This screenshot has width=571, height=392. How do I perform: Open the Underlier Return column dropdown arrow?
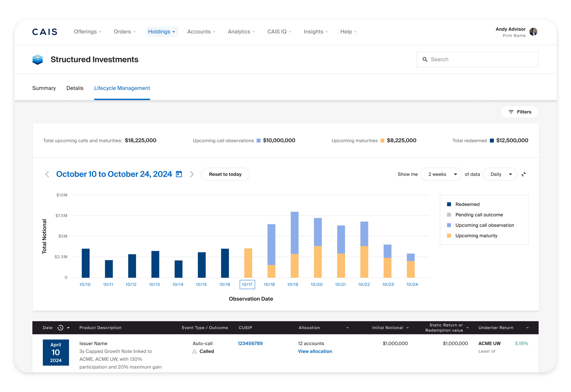pos(527,328)
